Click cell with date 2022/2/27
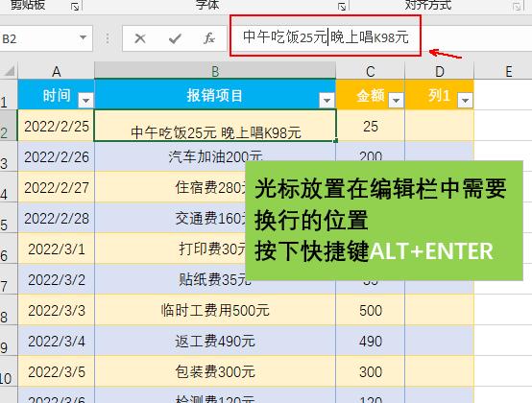 [x=57, y=187]
